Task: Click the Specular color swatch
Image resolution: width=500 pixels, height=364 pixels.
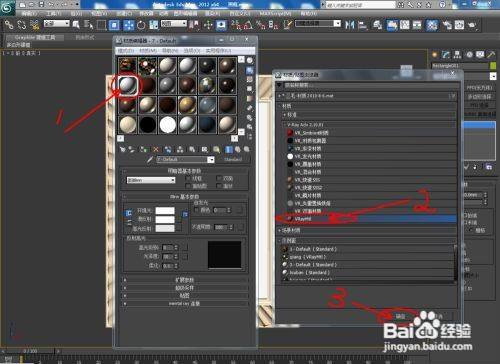Action: pyautogui.click(x=165, y=228)
